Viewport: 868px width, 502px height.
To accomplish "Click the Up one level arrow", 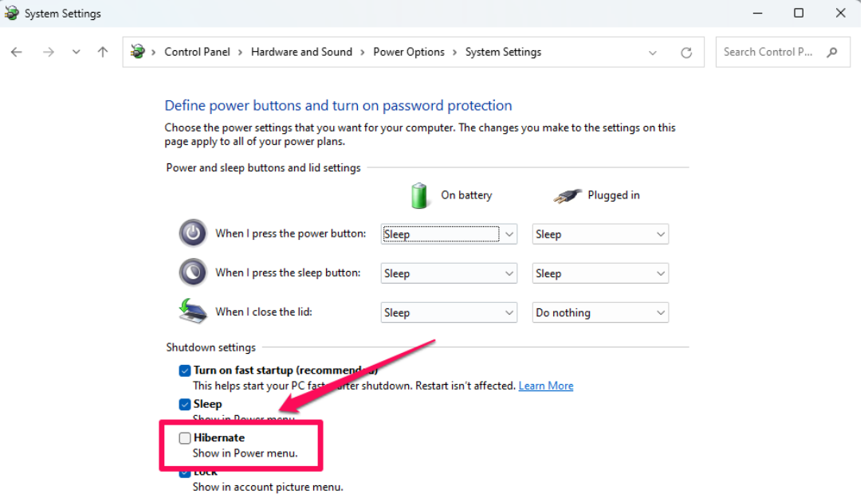I will tap(102, 53).
